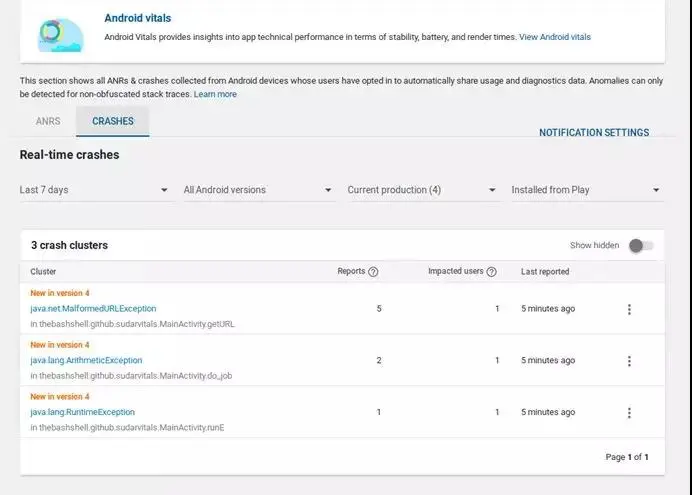Open more options for ArithmeticException cluster

coord(629,361)
